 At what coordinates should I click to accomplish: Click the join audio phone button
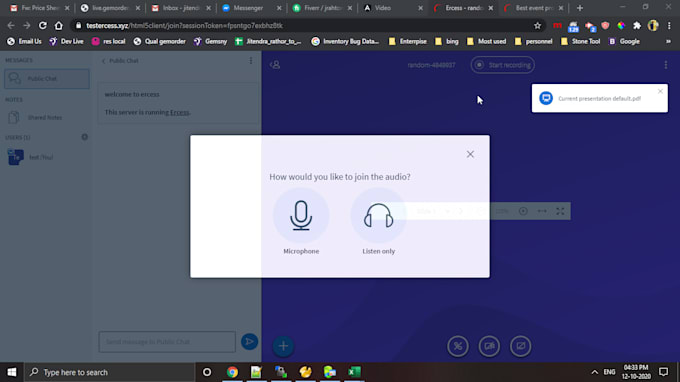point(458,346)
